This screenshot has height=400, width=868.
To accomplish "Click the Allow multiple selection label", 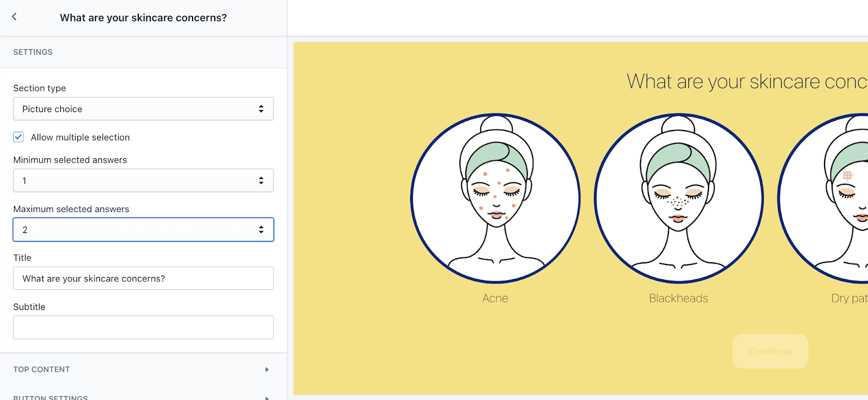I will point(80,137).
